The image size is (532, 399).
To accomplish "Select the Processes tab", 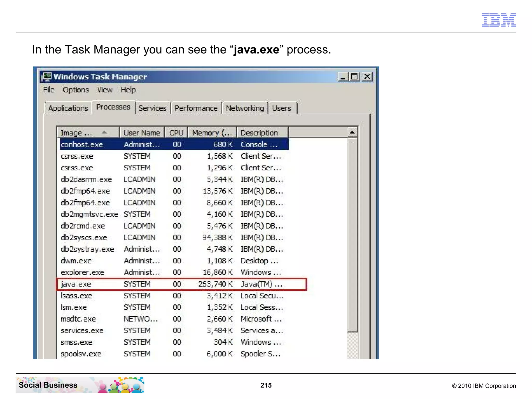I will [113, 107].
